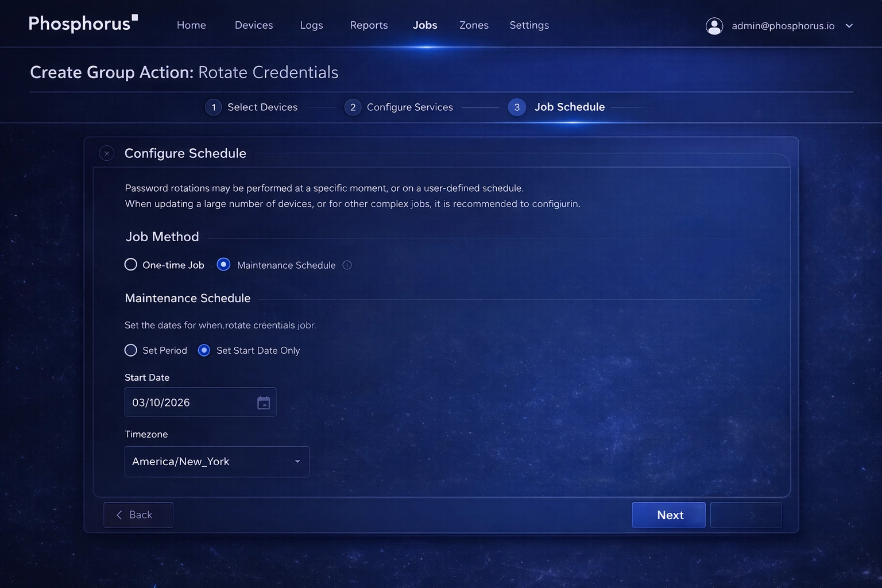Click the user avatar in the header
882x588 pixels.
[714, 25]
